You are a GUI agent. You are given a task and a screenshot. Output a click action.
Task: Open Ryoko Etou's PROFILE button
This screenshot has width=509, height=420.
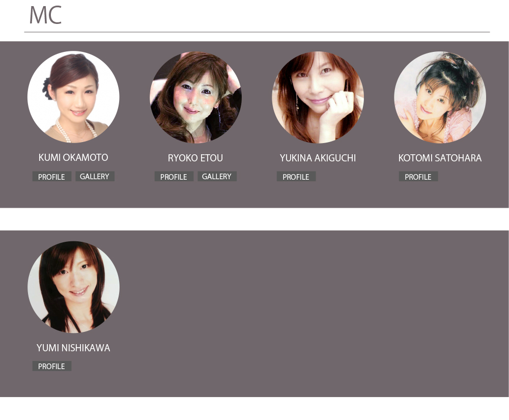174,177
